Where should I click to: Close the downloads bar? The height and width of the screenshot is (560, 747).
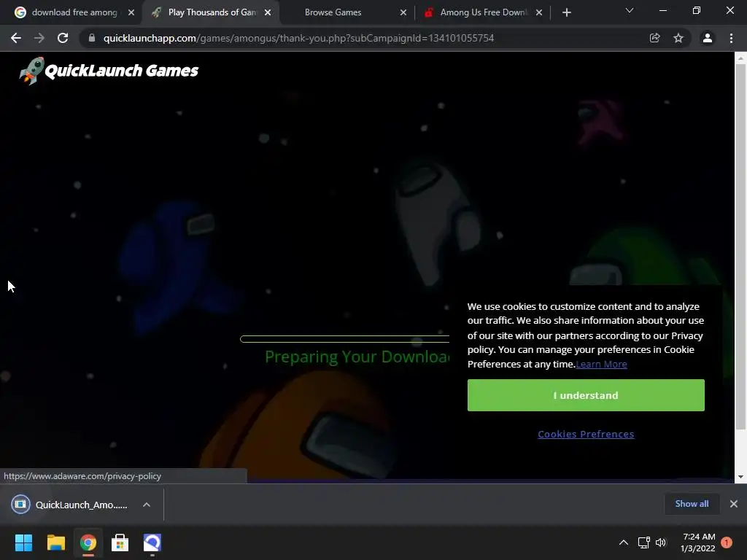pos(734,504)
